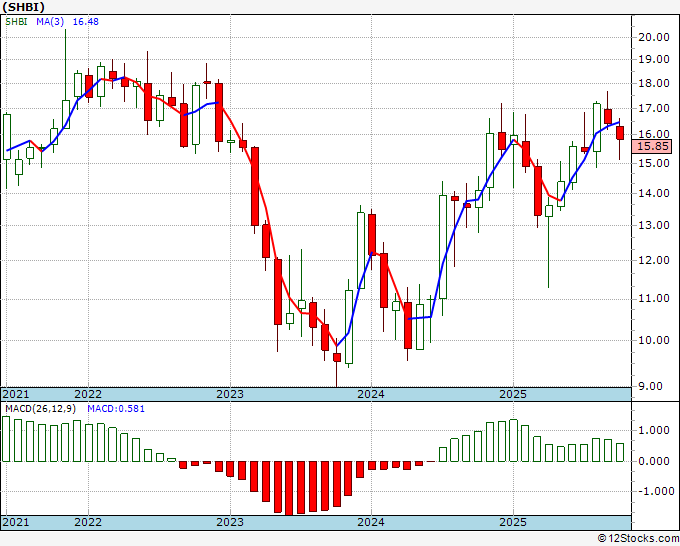Click the 12.00 price axis label

654,261
